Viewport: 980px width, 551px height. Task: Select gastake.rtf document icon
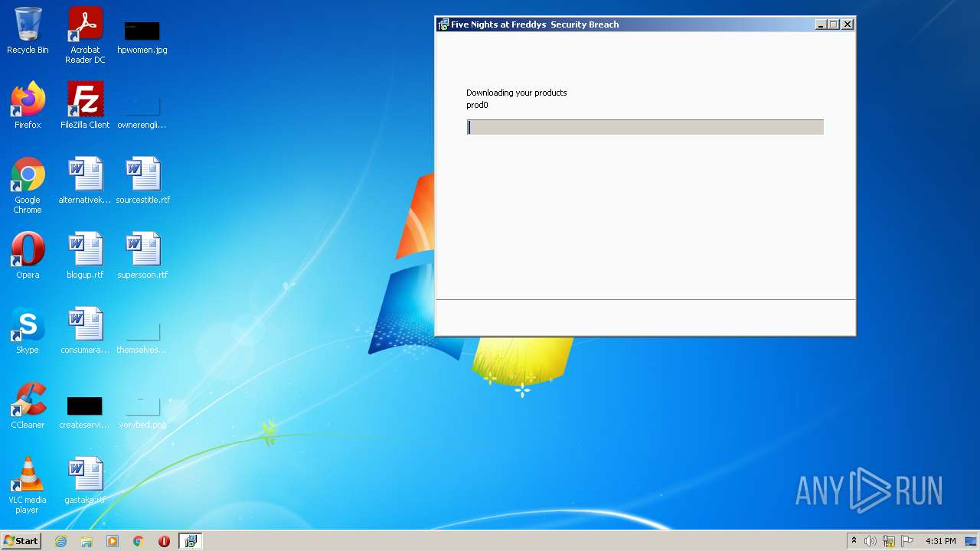pos(85,481)
